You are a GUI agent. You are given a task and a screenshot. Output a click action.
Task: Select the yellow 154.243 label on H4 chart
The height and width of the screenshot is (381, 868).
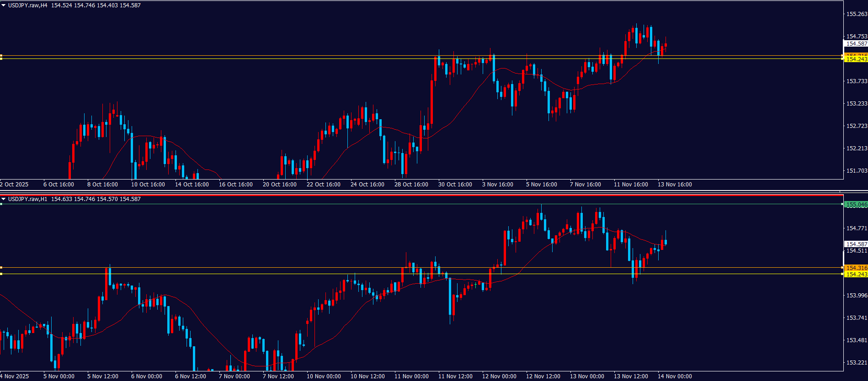coord(856,59)
